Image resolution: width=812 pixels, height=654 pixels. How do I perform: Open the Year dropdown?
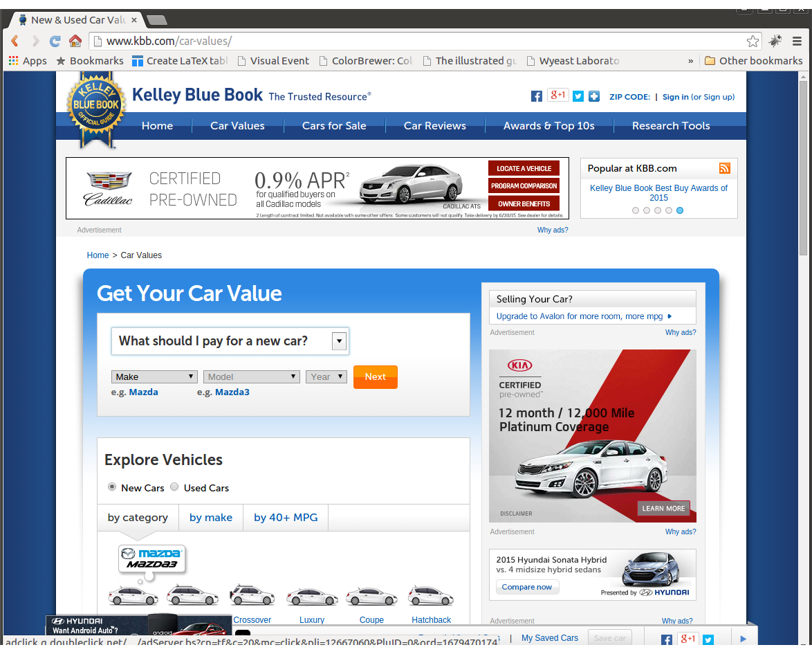coord(326,376)
